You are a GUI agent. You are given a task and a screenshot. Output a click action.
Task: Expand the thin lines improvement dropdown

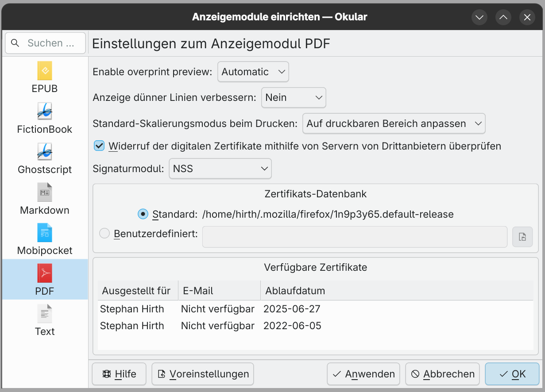pyautogui.click(x=294, y=98)
